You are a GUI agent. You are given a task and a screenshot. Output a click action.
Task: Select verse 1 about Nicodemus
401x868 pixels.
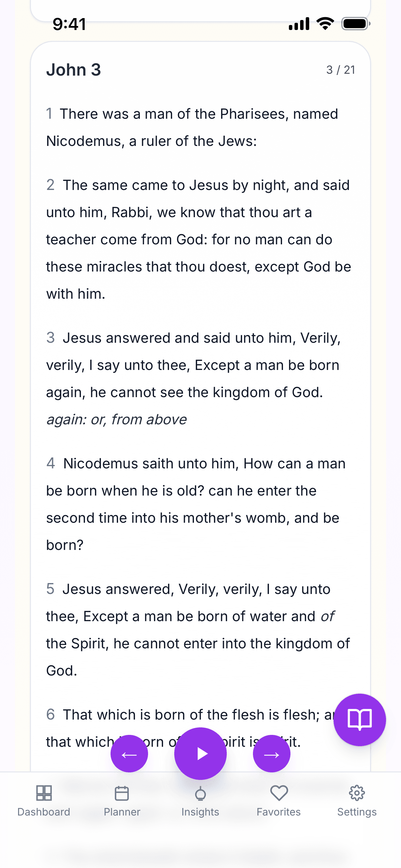pos(192,127)
